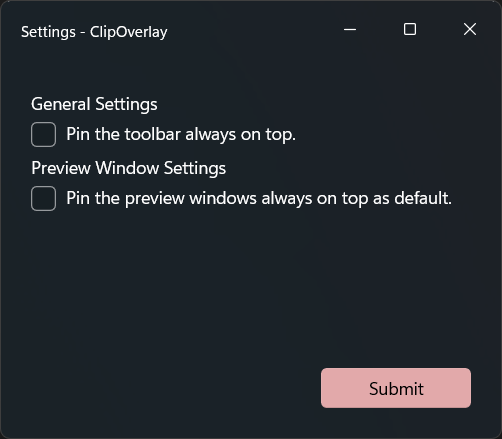Tick the pin preview windows as default checkbox

[x=43, y=198]
